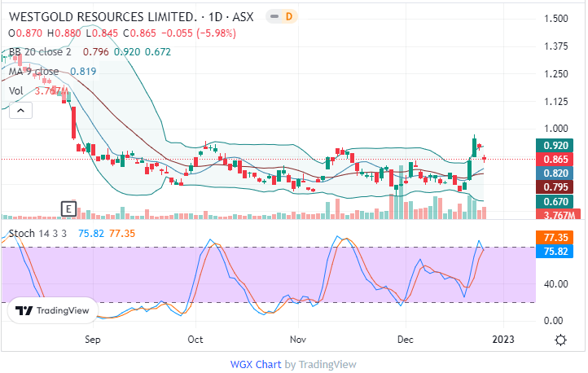Click the by TradingView link
588x373 pixels.
click(319, 364)
